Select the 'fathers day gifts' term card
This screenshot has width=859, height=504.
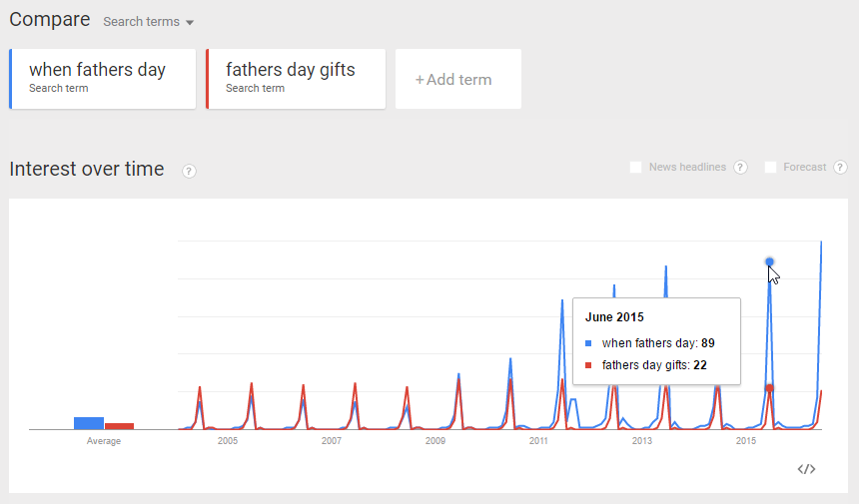(296, 79)
